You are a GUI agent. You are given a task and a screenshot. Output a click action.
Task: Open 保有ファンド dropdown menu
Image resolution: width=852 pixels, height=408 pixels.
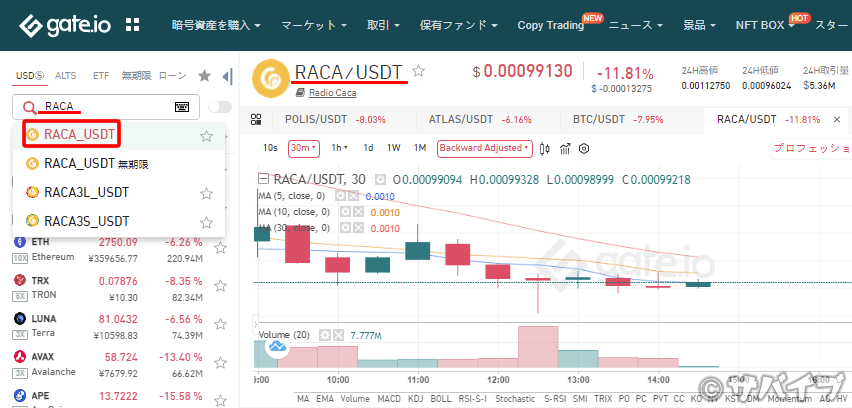point(460,25)
